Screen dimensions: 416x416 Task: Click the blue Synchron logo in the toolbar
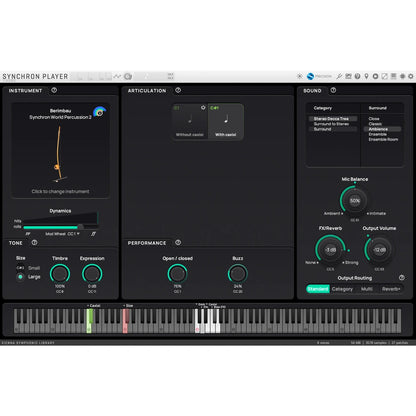click(310, 76)
